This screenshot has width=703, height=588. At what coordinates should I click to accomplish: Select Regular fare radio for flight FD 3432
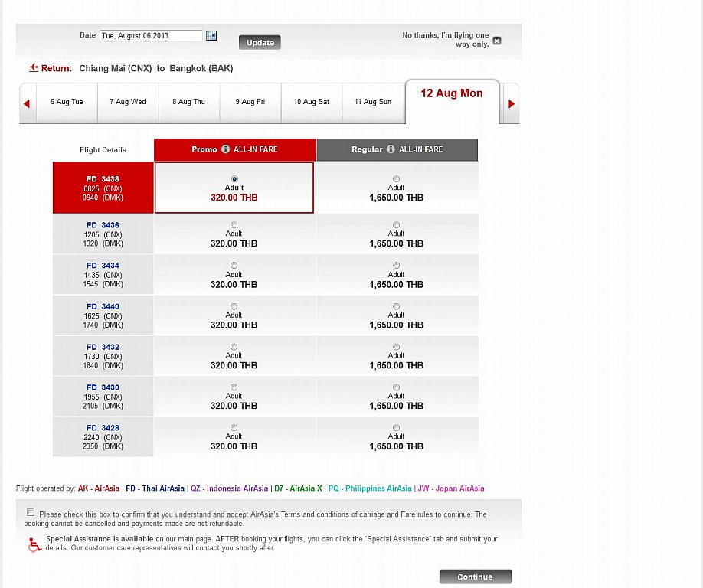397,347
